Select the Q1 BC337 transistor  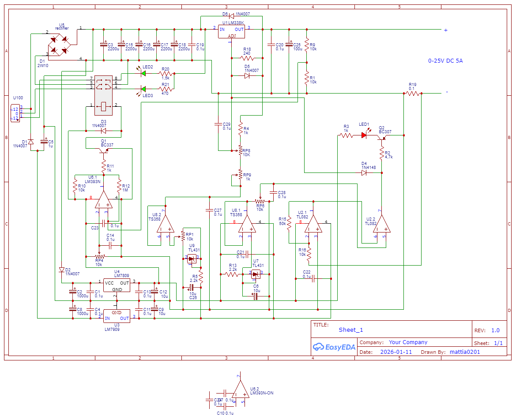coord(104,150)
